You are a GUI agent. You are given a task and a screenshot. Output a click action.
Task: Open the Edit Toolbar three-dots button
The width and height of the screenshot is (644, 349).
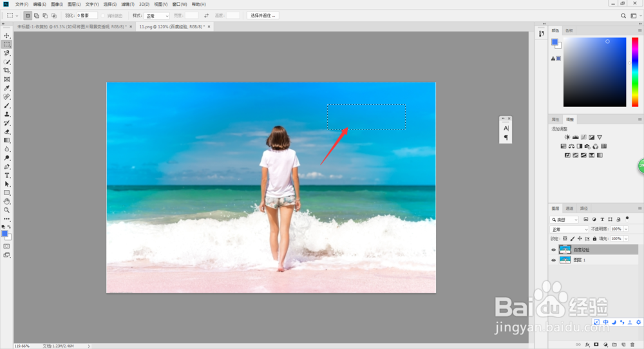6,220
